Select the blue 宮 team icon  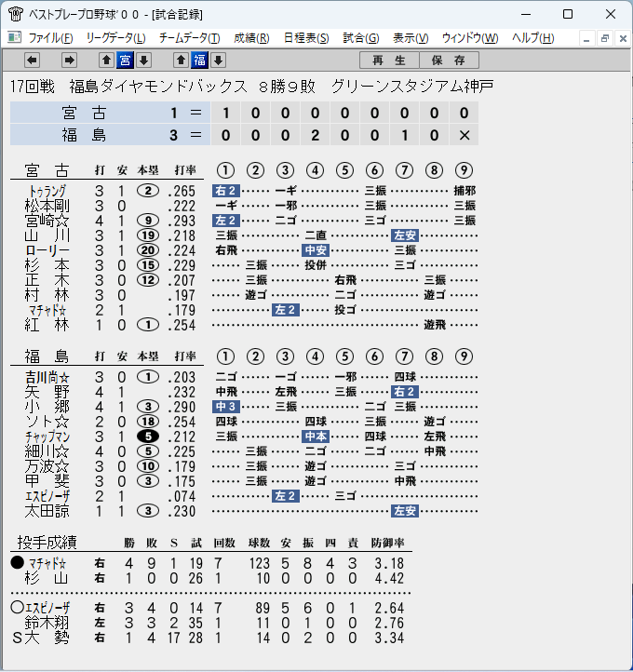point(125,60)
